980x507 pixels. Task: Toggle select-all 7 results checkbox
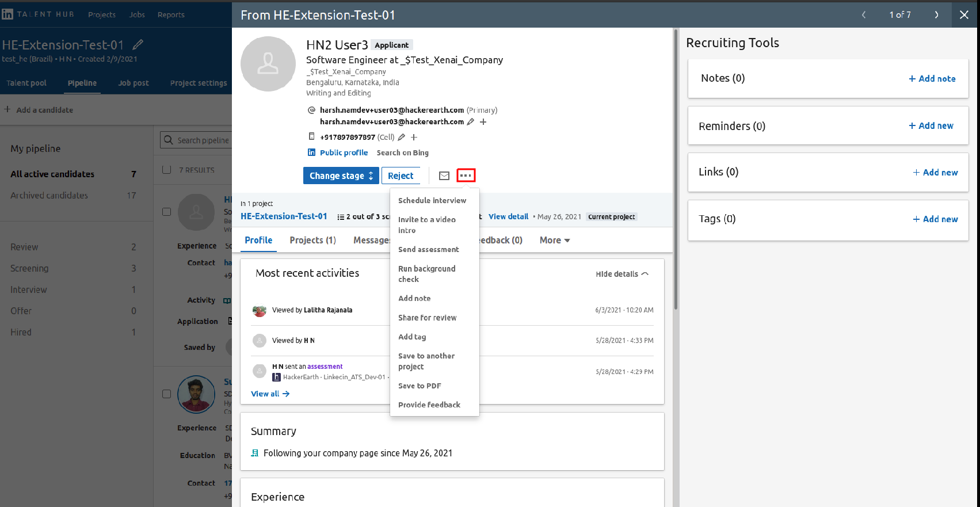(167, 170)
